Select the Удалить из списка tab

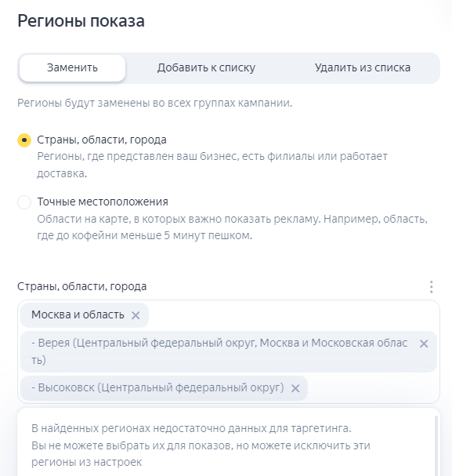[363, 68]
